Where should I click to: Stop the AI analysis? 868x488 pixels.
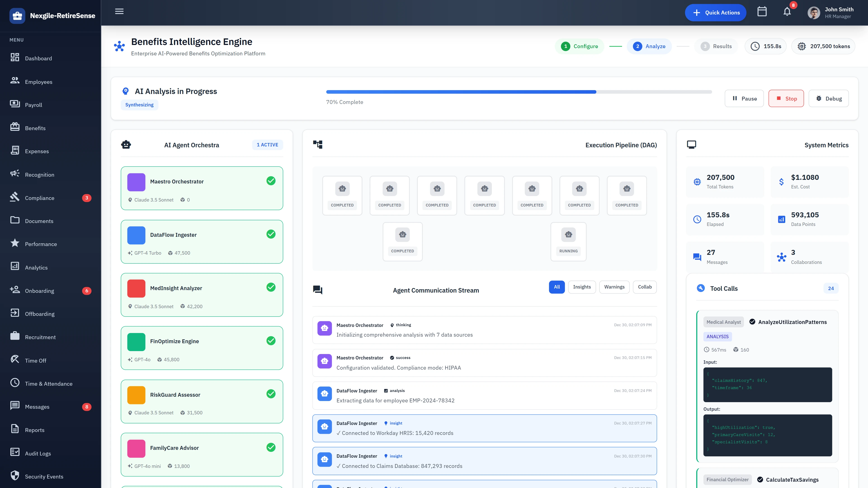pyautogui.click(x=786, y=98)
